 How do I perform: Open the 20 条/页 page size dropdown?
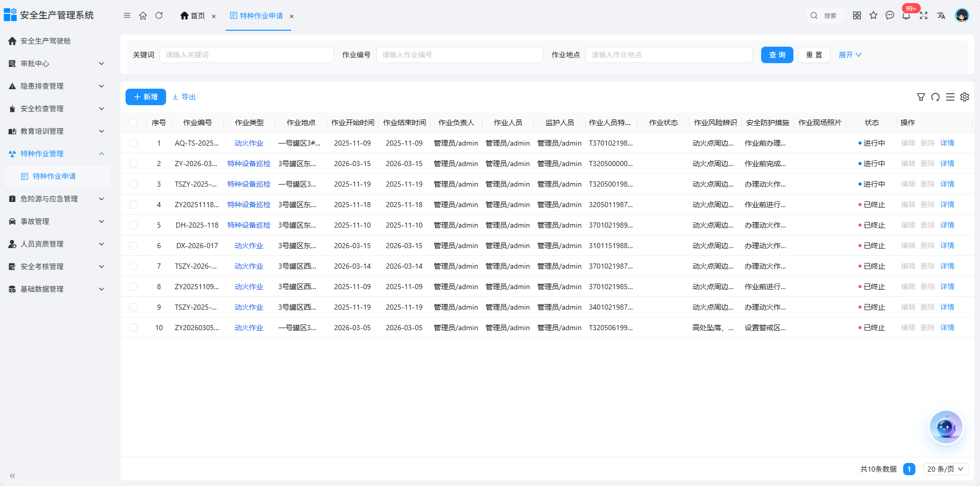[x=946, y=469]
